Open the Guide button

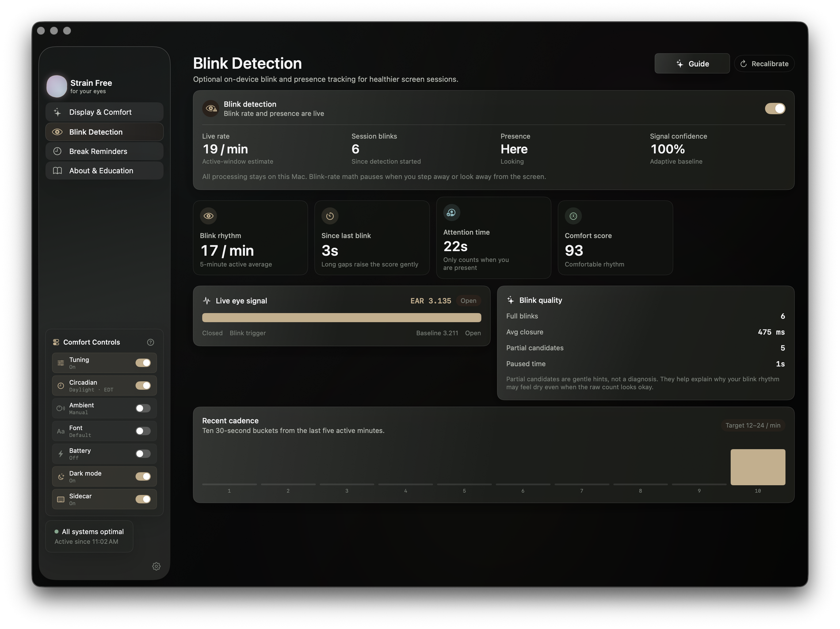pos(692,64)
